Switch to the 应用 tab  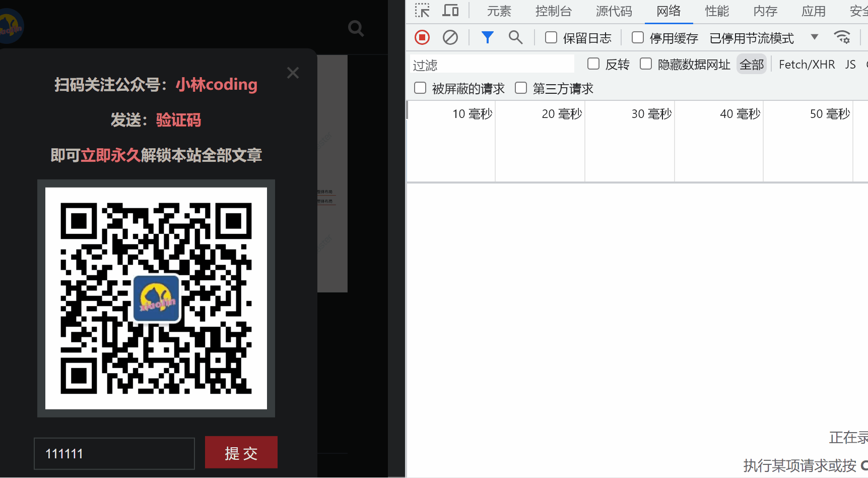(x=814, y=11)
